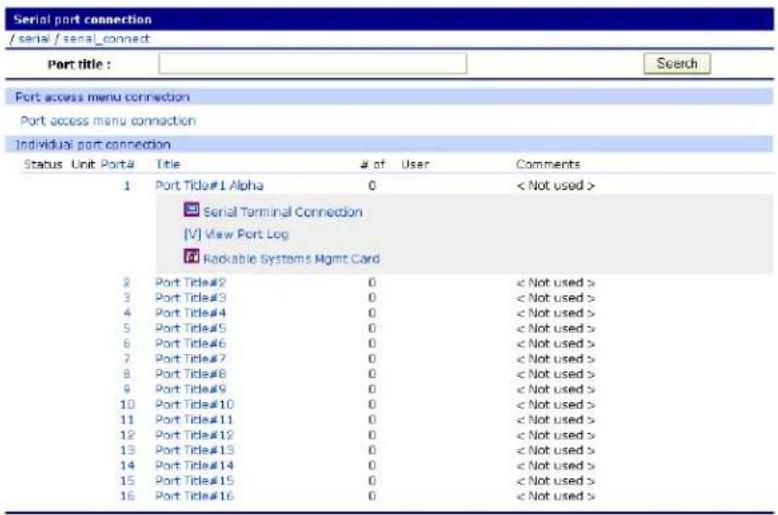Click port number 16 in list
The height and width of the screenshot is (515, 778).
127,496
